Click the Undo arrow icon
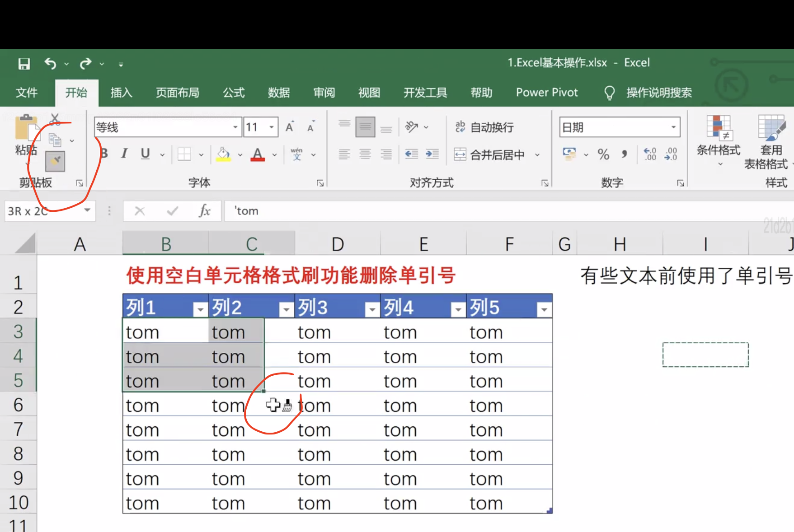 point(50,64)
